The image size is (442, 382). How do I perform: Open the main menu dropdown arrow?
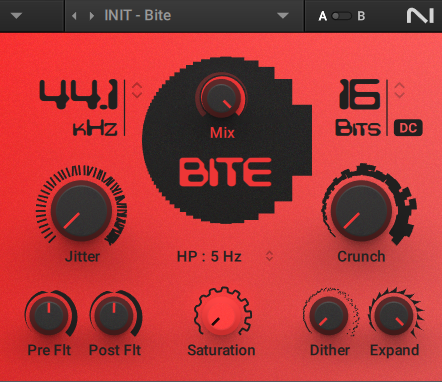[16, 16]
